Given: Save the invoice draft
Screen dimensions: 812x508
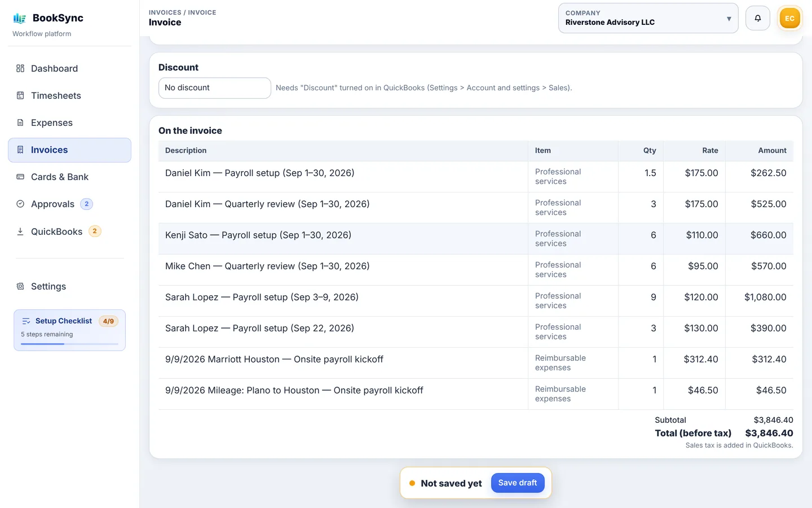Looking at the screenshot, I should (x=518, y=483).
